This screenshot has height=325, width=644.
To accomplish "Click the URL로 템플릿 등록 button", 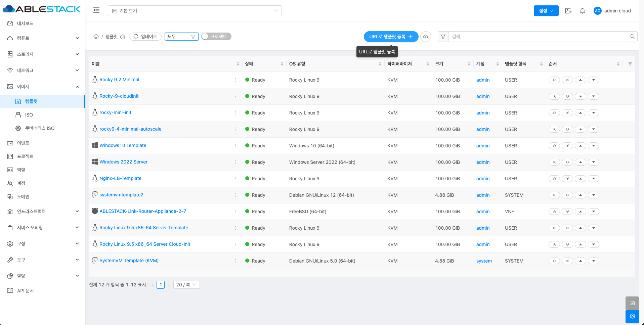I will pos(391,37).
